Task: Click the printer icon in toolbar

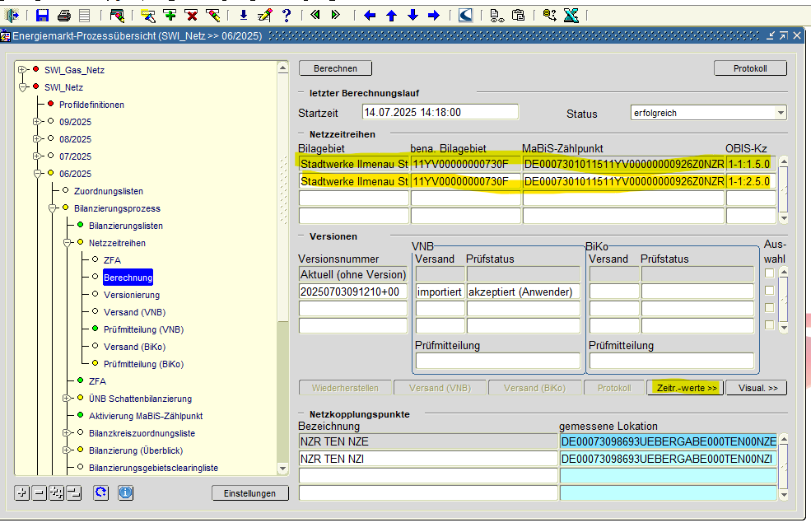Action: 63,15
